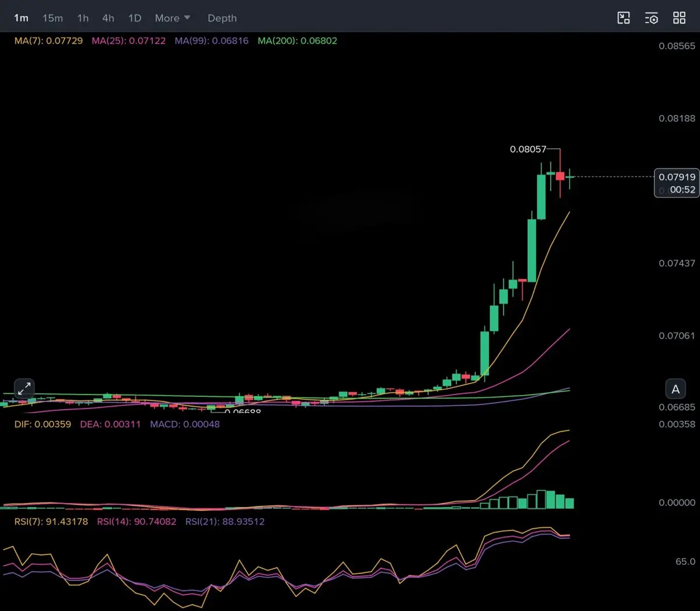Switch to the 4h timeframe
Screen dimensions: 700x611
[x=108, y=18]
